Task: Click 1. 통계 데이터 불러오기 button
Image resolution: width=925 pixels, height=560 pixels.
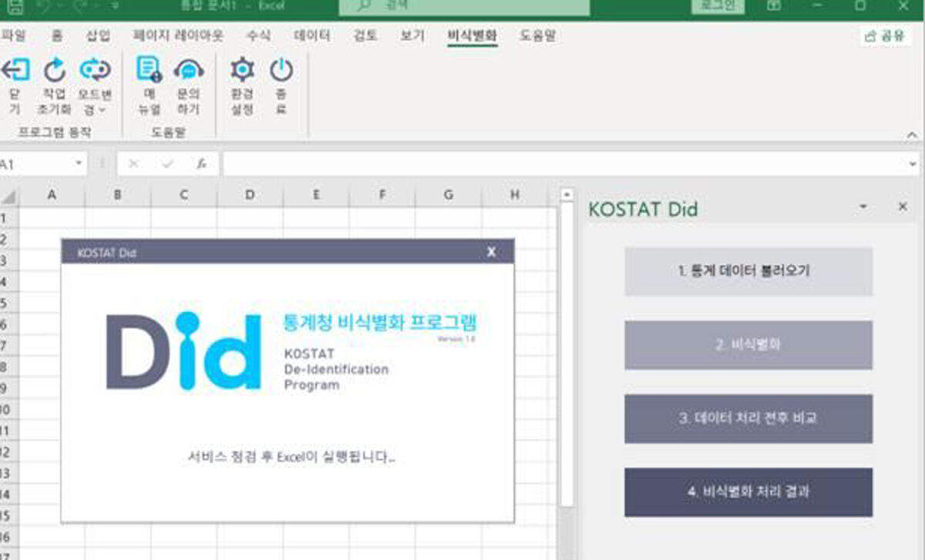Action: [748, 271]
